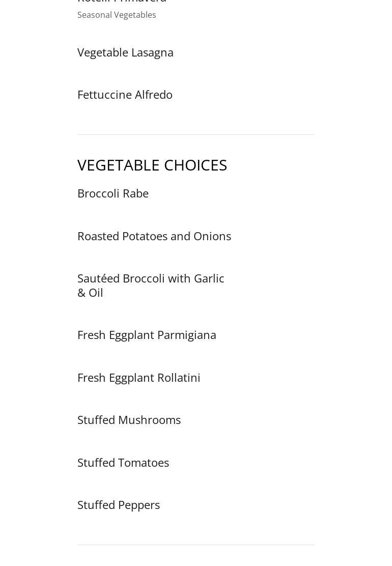392x566 pixels.
Task: Click the word "CHOICES" in the heading
Action: tap(195, 165)
